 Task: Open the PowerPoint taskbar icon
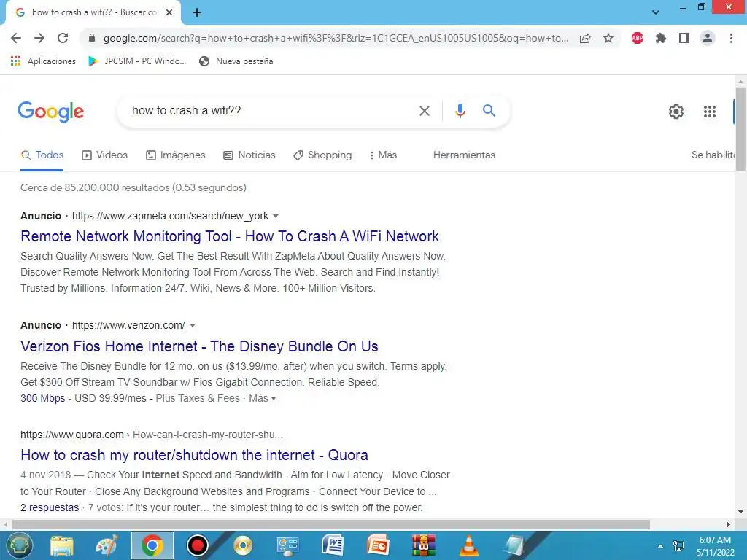click(379, 545)
